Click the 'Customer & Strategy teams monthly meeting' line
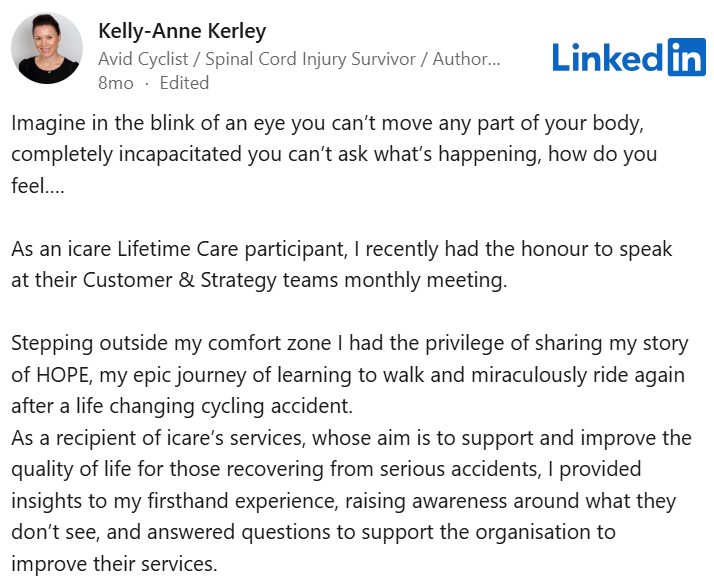Screen dimensions: 714x583 coord(259,281)
